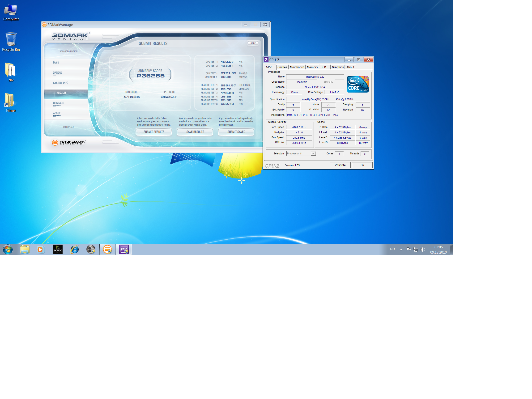The width and height of the screenshot is (532, 399).
Task: Open OPTIONS in 3DMark sidebar
Action: pyautogui.click(x=66, y=74)
